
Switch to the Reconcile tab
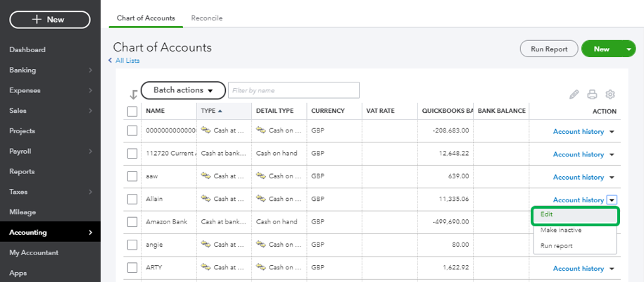pyautogui.click(x=206, y=18)
